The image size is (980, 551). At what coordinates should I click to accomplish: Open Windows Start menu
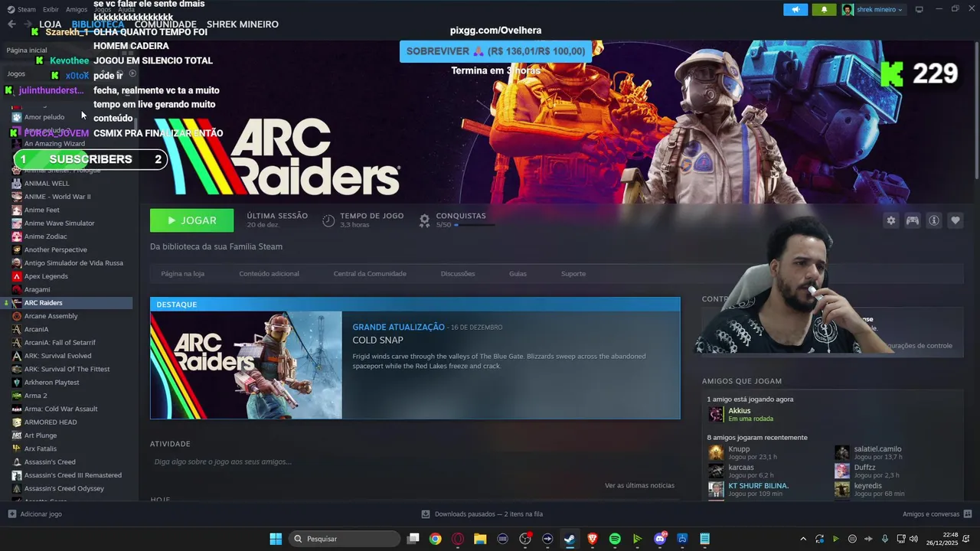tap(276, 539)
